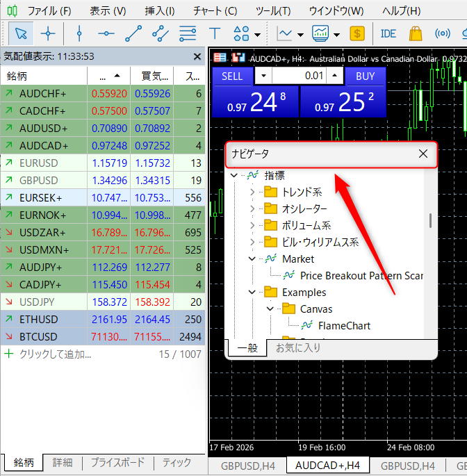Open the chart type dropdown arrow

[300, 34]
